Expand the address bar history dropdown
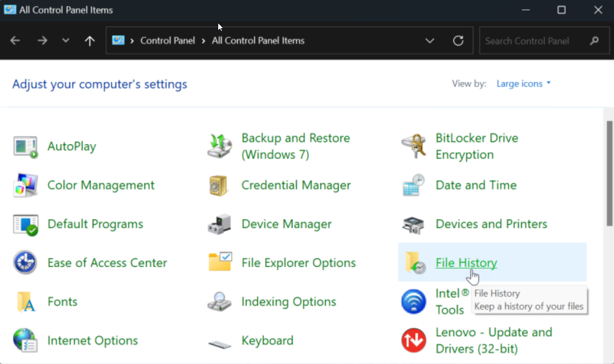 [x=429, y=41]
